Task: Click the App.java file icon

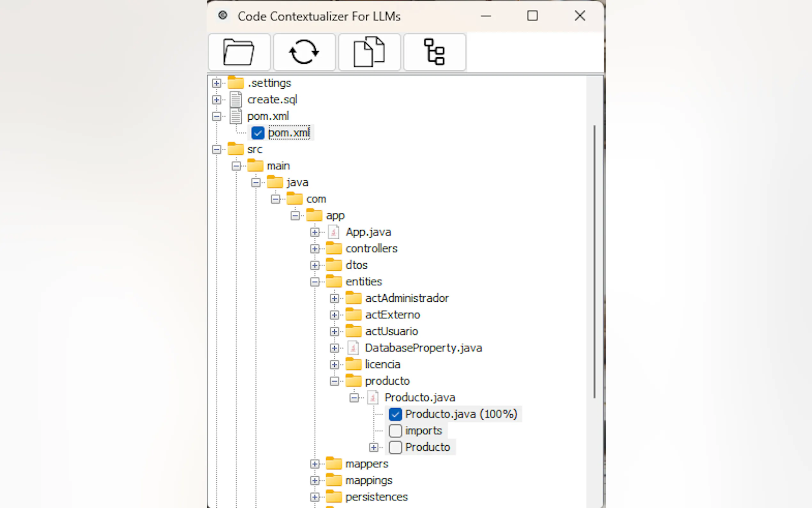Action: (334, 232)
